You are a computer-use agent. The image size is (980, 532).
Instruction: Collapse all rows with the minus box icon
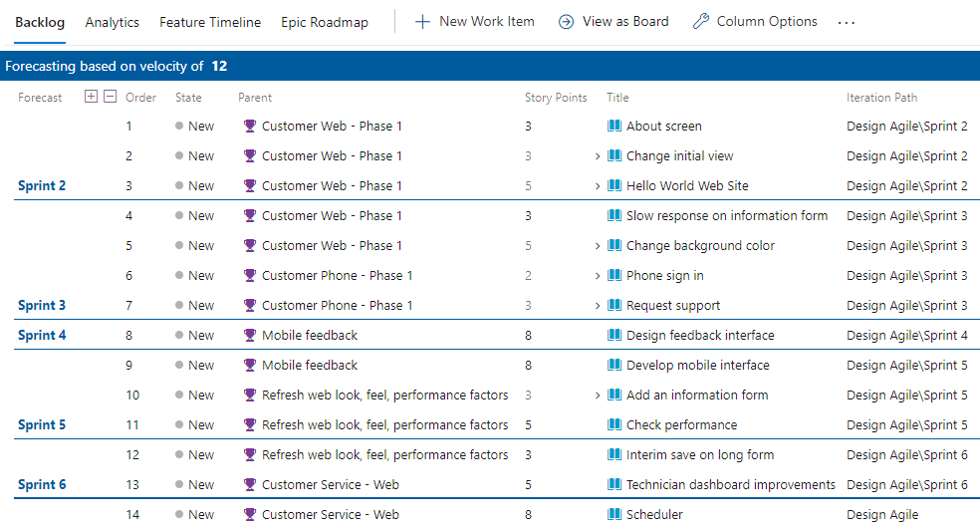point(110,97)
